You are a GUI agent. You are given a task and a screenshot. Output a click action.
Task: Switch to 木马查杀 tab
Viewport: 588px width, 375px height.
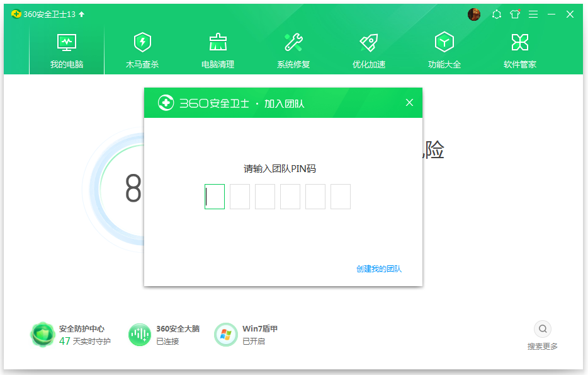coord(142,50)
